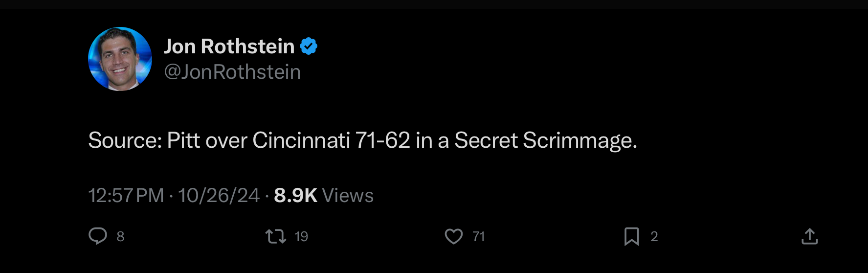Click the reply count number 8
868x273 pixels.
(x=120, y=237)
